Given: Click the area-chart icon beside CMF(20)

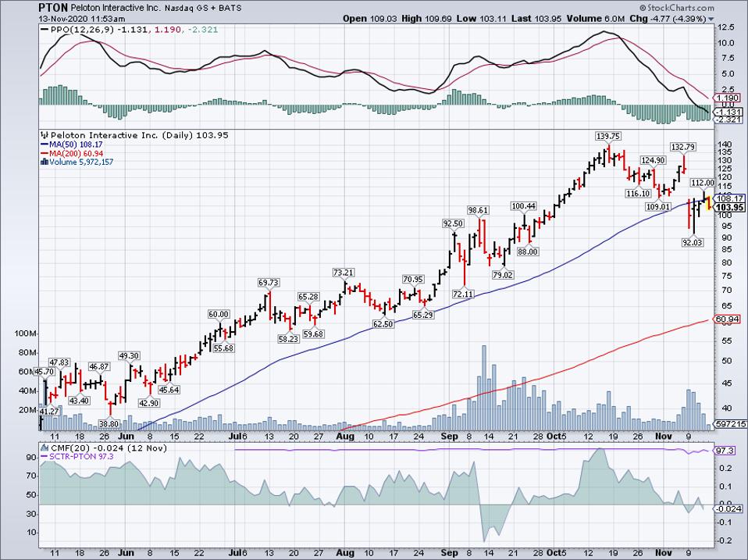Looking at the screenshot, I should point(45,448).
